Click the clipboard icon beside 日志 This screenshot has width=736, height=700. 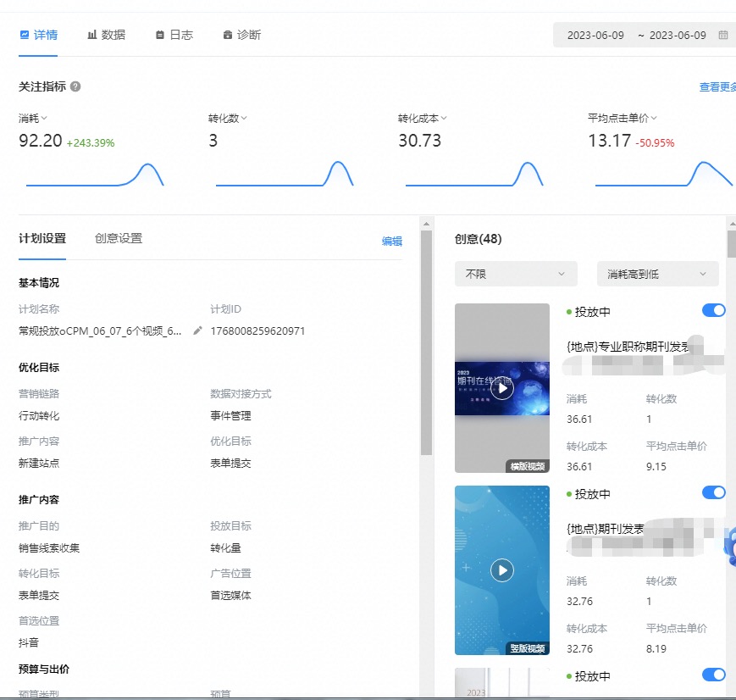click(160, 35)
